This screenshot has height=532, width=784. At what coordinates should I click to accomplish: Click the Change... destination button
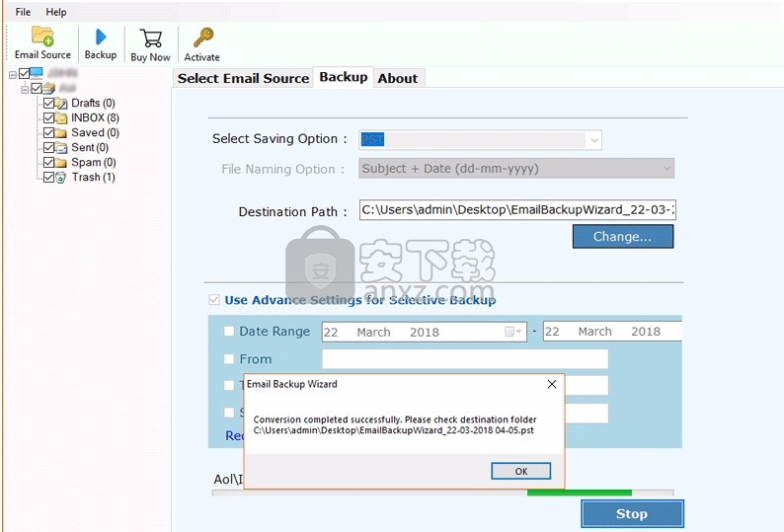[622, 237]
